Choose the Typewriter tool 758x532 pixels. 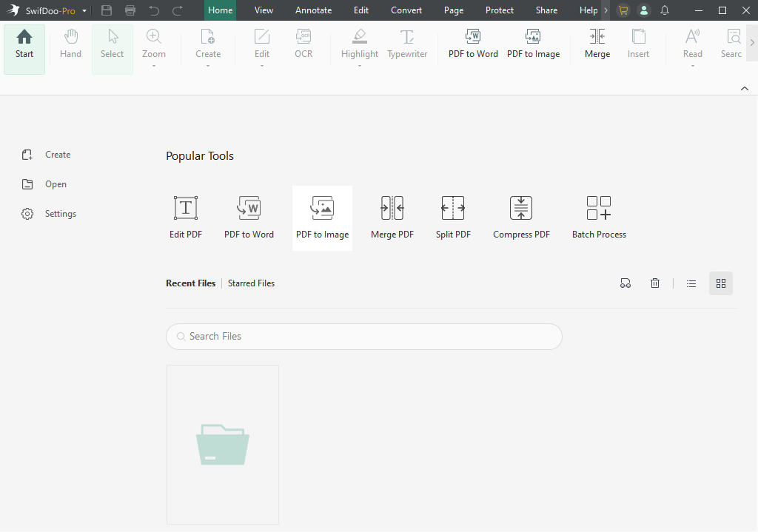click(407, 44)
